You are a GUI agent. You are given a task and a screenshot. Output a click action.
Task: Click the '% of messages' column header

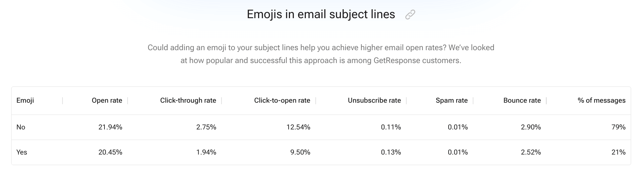tap(601, 100)
